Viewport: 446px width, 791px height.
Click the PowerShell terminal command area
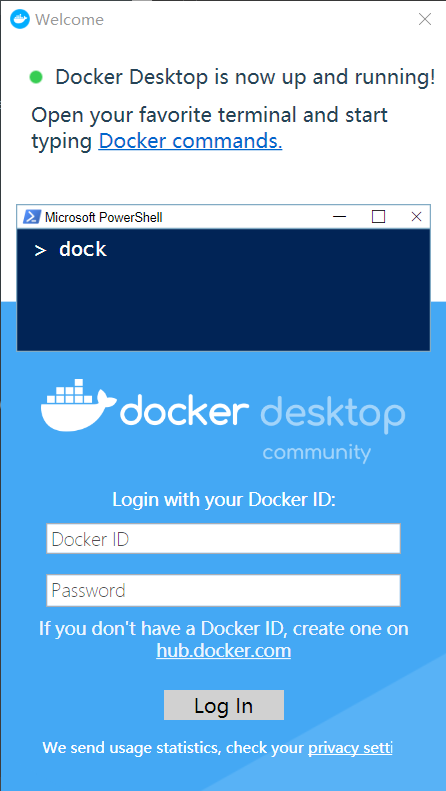tap(224, 290)
